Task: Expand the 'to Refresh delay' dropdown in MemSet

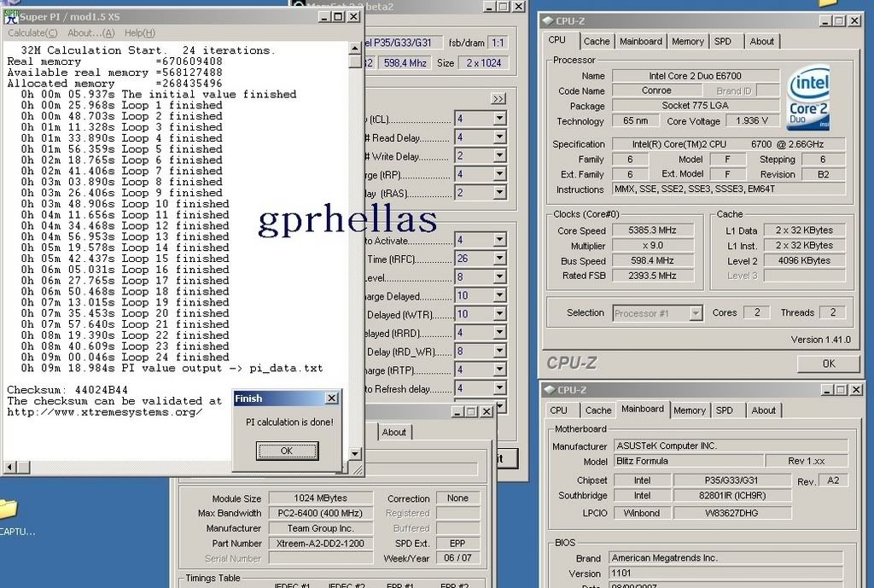Action: pyautogui.click(x=499, y=388)
